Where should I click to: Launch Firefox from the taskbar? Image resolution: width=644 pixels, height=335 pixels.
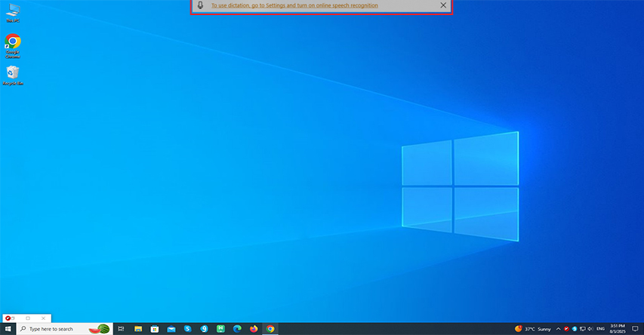pyautogui.click(x=254, y=329)
